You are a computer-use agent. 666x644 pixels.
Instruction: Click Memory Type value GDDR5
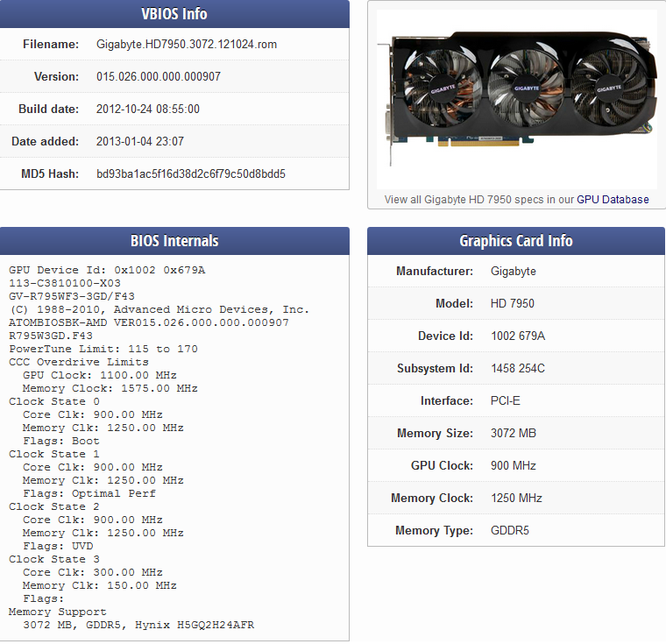pos(510,531)
